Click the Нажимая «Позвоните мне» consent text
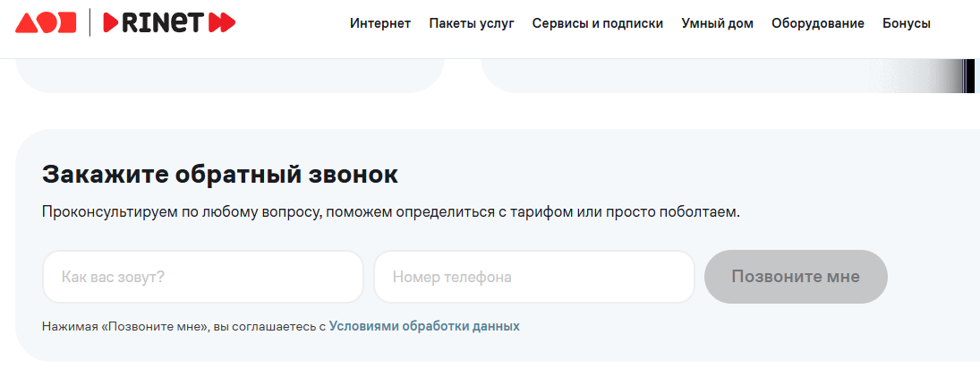 point(183,326)
